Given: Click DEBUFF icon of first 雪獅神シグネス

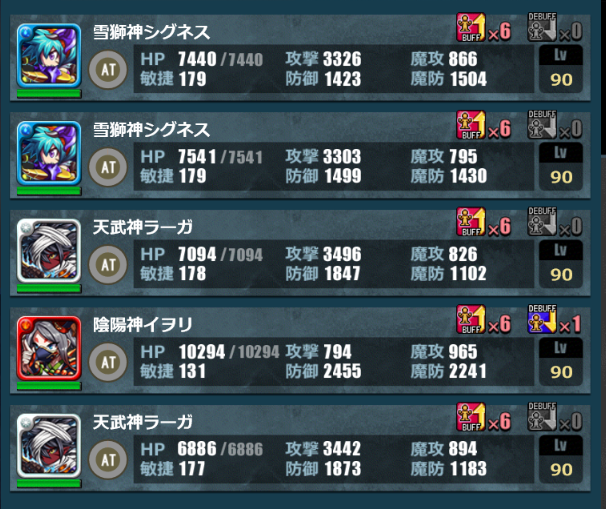Looking at the screenshot, I should click(542, 27).
